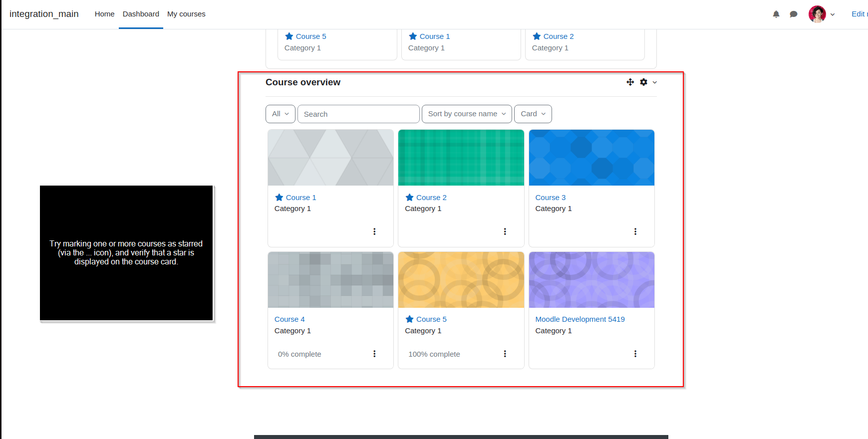Open the three-dot menu on Course 3 card

tap(635, 231)
